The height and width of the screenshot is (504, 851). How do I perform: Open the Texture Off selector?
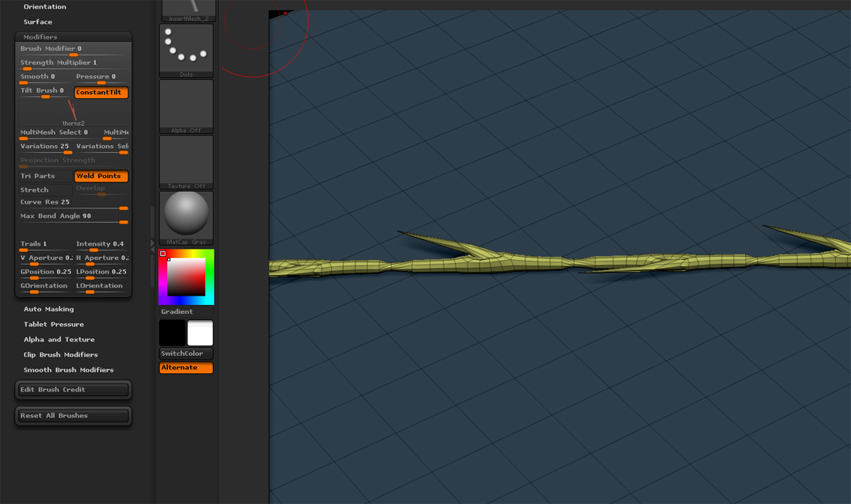(186, 162)
